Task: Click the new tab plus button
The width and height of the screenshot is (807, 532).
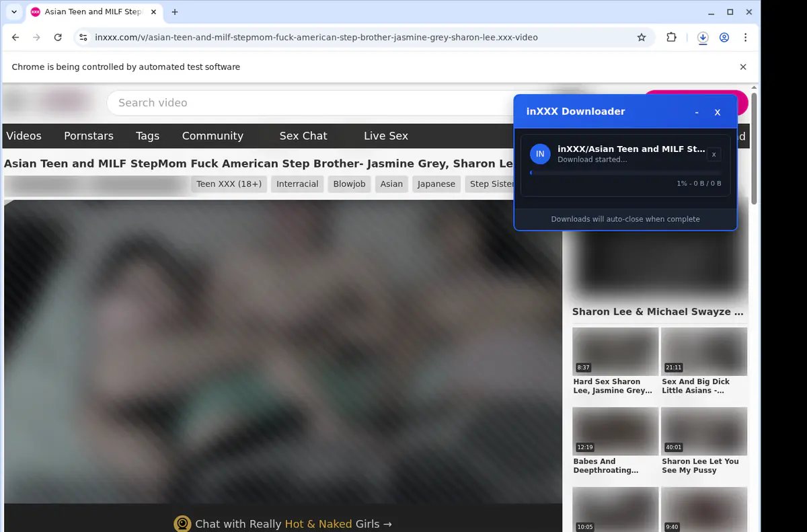Action: (175, 12)
